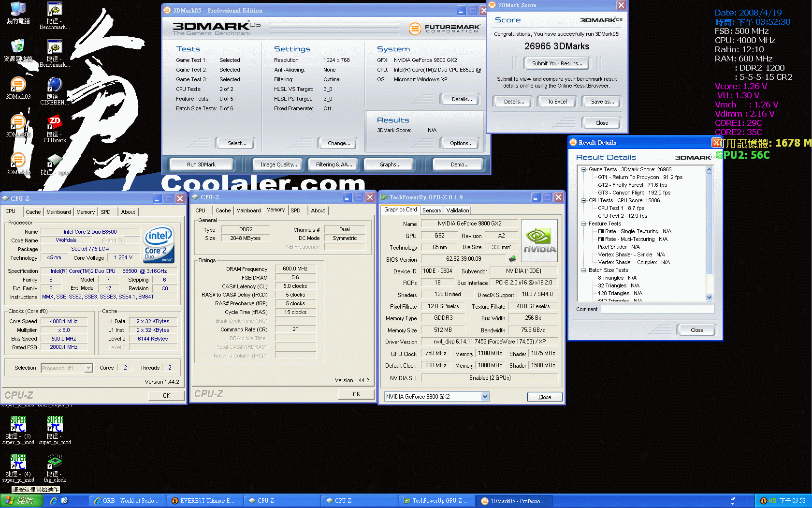This screenshot has width=812, height=508.
Task: Click OK in the second CPU-Z window
Action: 356,394
